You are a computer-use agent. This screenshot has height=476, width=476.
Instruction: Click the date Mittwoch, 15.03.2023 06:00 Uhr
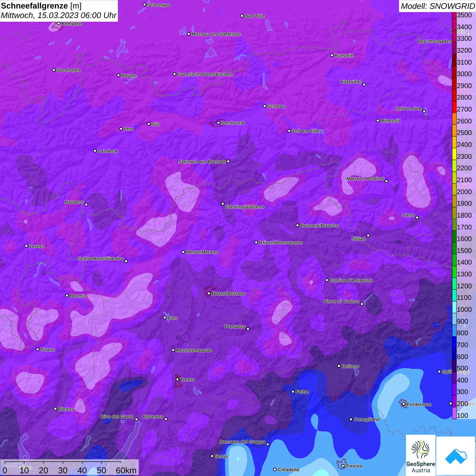pos(59,15)
